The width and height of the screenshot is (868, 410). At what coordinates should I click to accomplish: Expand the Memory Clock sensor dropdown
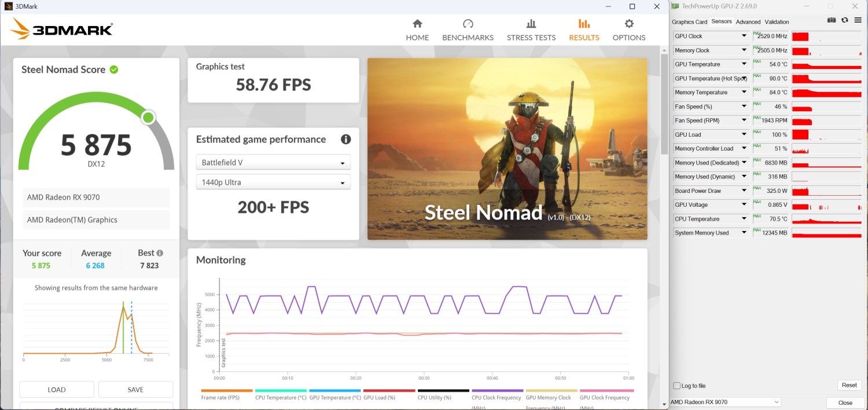(x=744, y=50)
